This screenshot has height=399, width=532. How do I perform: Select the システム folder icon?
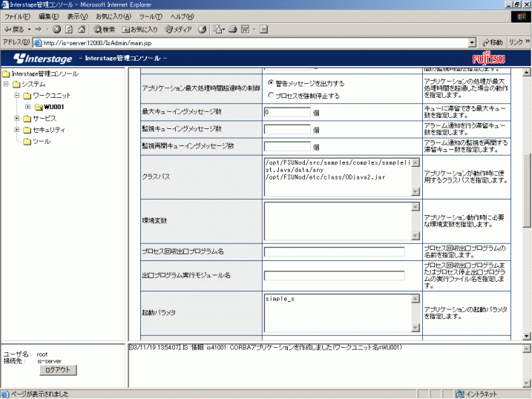tap(16, 85)
